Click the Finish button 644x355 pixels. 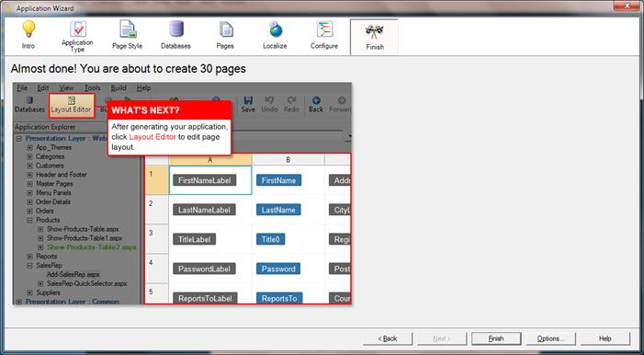pos(496,338)
